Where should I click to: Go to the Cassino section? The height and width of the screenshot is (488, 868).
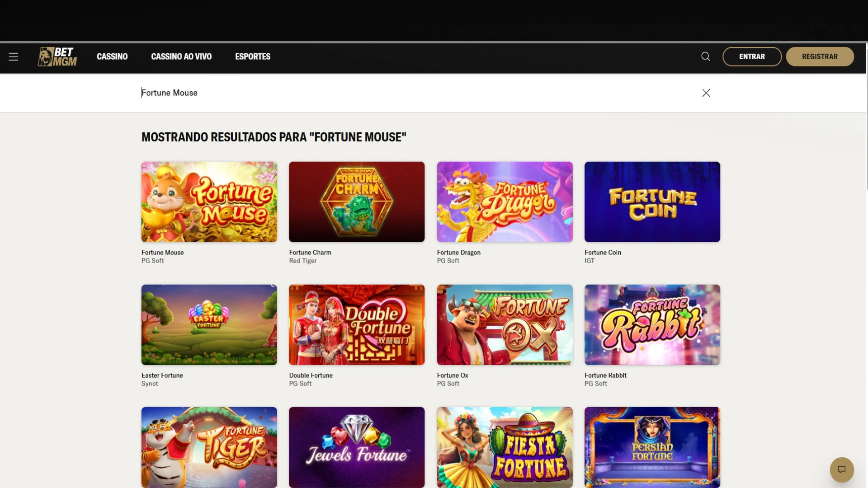pos(112,56)
